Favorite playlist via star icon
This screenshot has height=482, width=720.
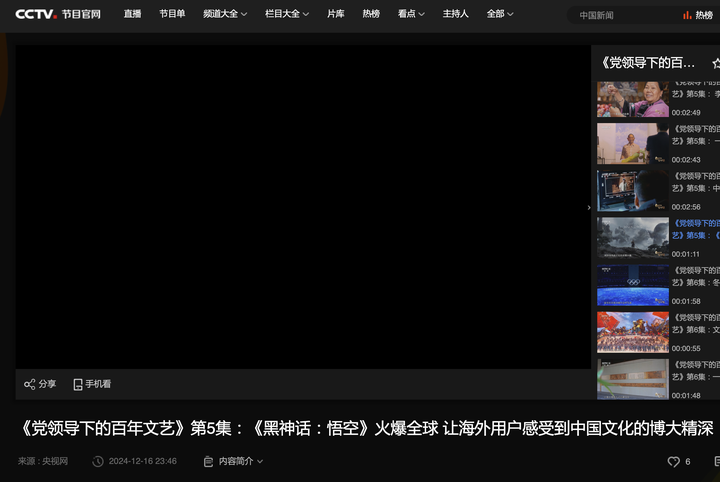click(716, 63)
